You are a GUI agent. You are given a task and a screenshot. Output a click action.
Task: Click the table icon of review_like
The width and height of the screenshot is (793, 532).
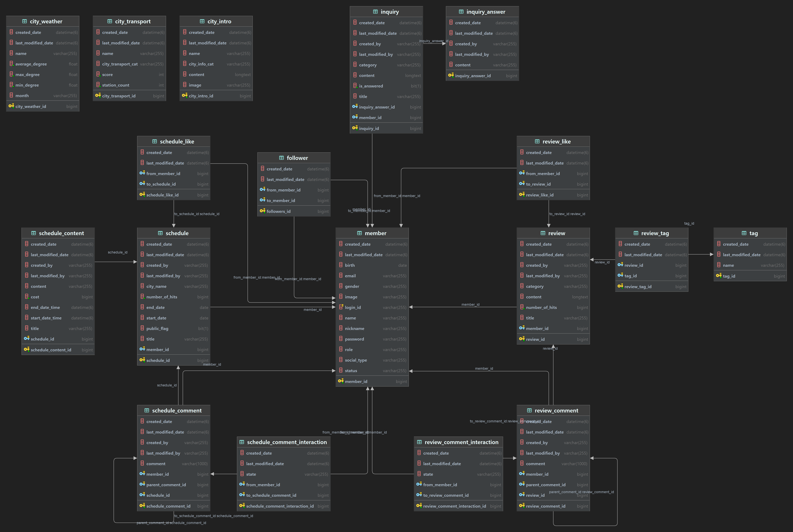[x=537, y=142]
